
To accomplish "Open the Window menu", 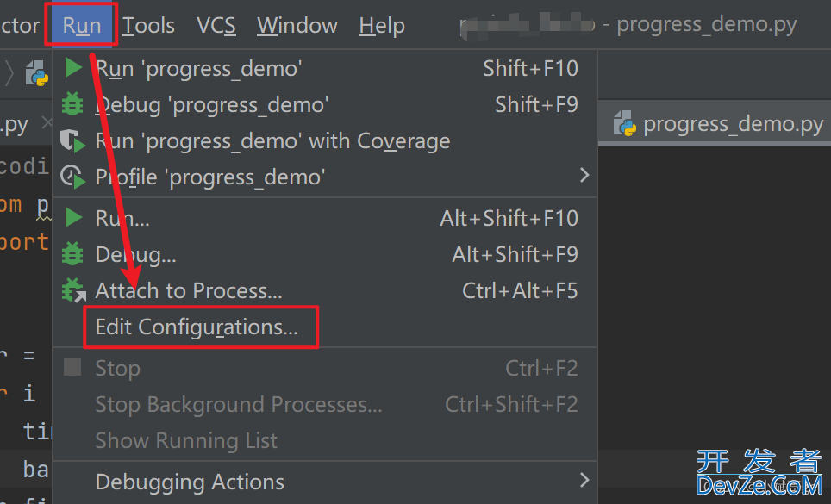I will pyautogui.click(x=297, y=25).
